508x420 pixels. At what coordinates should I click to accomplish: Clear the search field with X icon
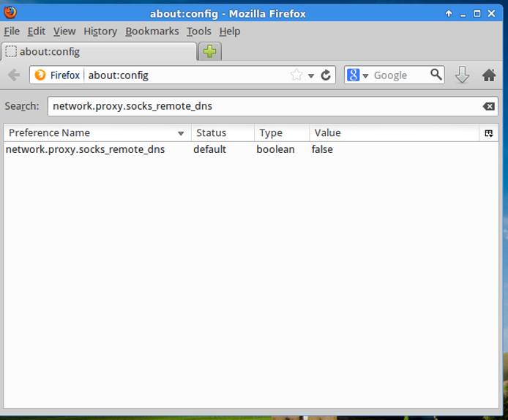(488, 106)
